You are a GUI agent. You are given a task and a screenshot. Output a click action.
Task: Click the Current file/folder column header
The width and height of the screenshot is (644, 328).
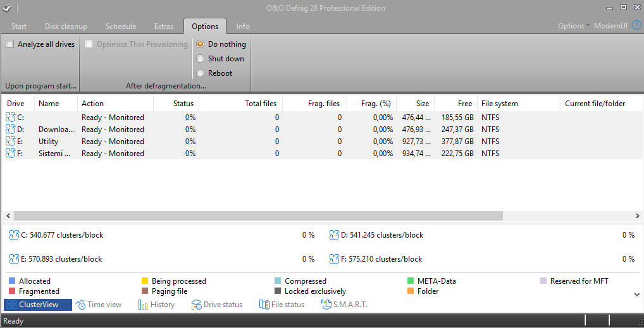601,104
